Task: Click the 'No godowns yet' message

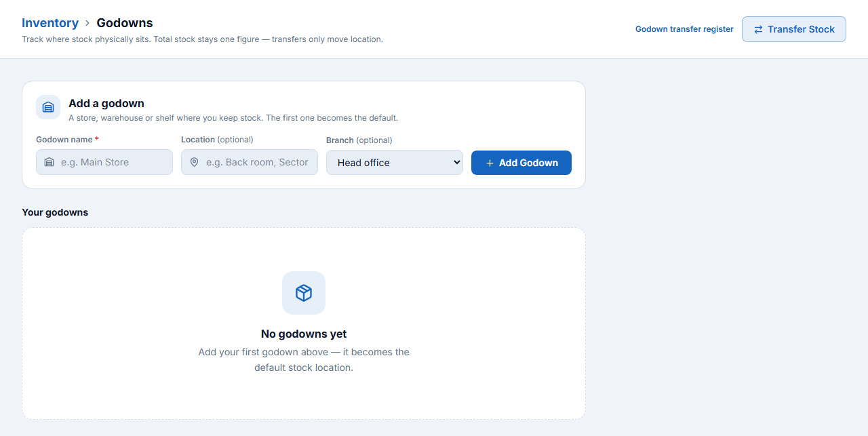Action: pyautogui.click(x=304, y=334)
